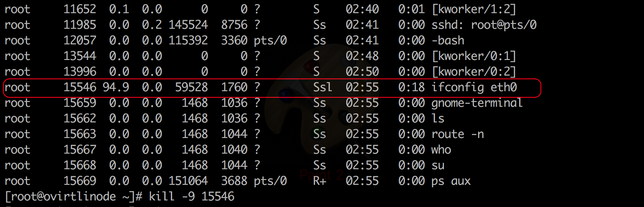Select PID 15662
Image resolution: width=644 pixels, height=207 pixels.
click(x=80, y=118)
